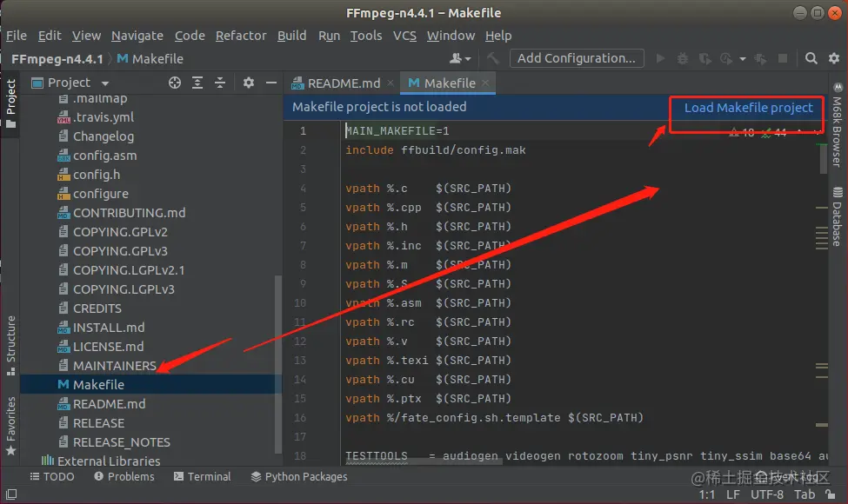Viewport: 848px width, 504px height.
Task: Click 'include' keyword on line 2
Action: [370, 150]
